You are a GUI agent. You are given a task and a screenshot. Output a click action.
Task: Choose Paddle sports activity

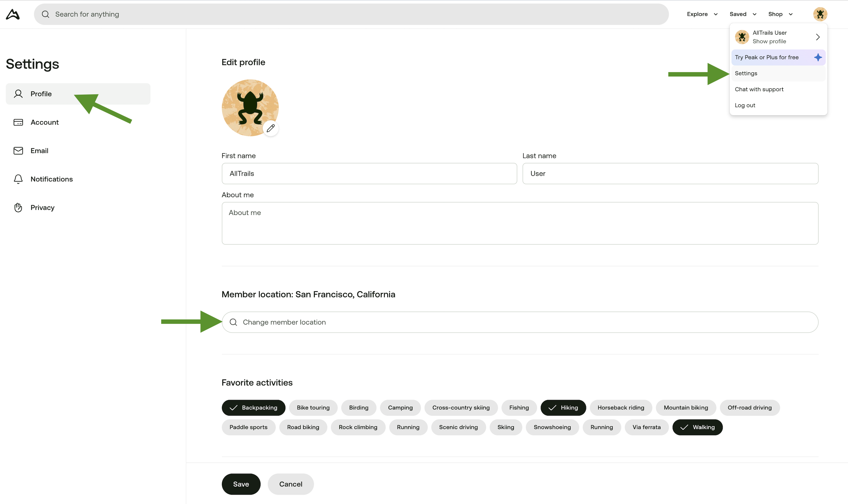click(x=249, y=427)
